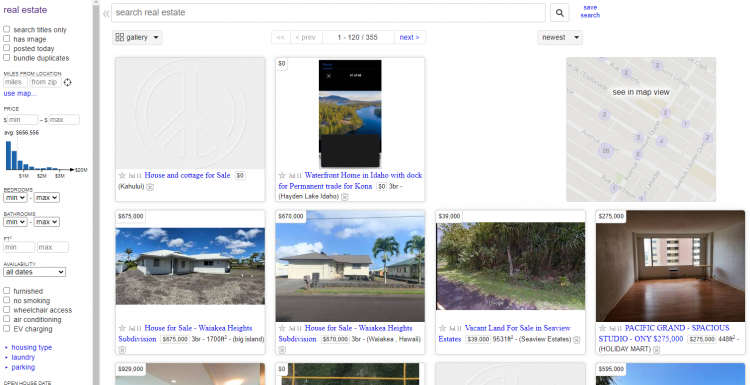Click the first page double-arrow button

click(281, 37)
